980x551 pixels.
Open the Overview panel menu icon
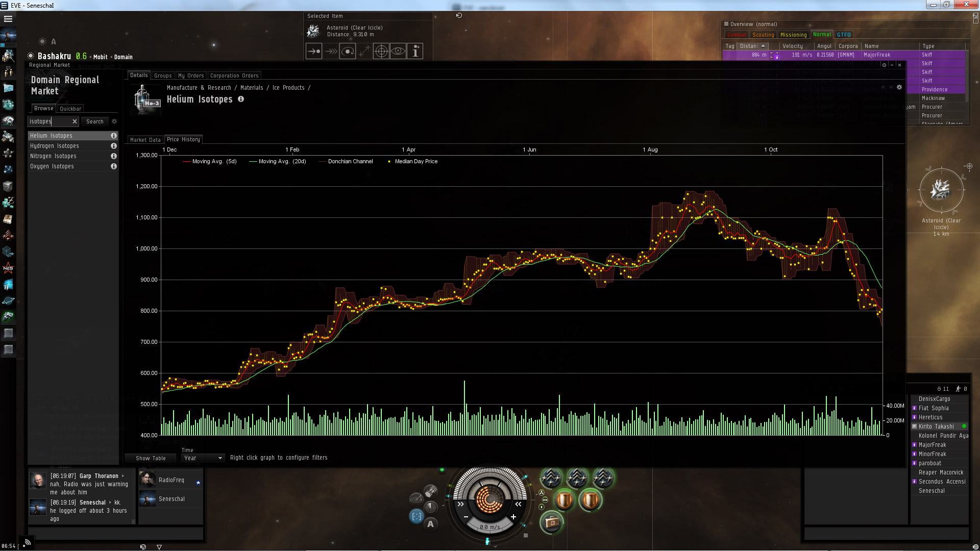(x=726, y=24)
